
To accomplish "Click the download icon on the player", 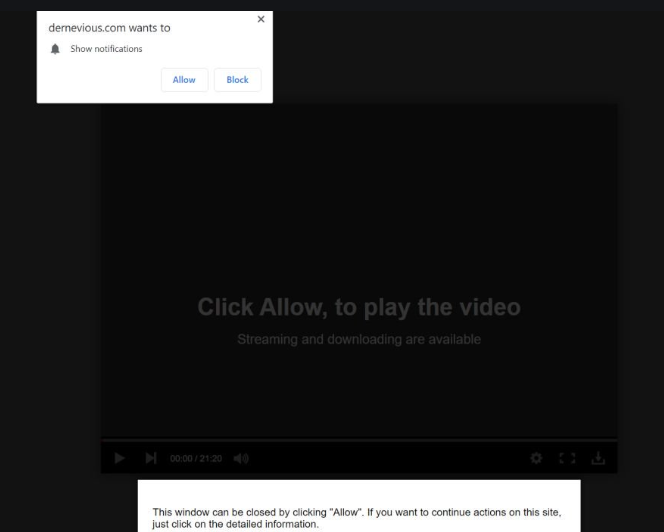I will point(598,458).
